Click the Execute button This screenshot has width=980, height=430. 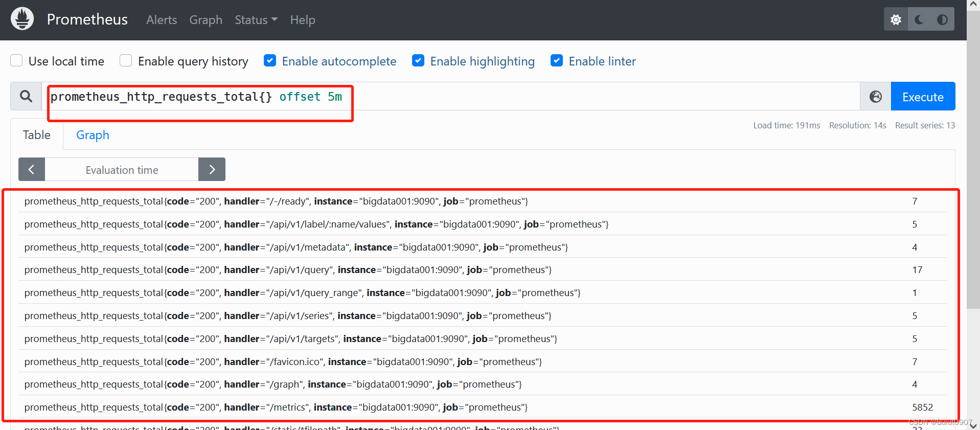click(x=923, y=97)
